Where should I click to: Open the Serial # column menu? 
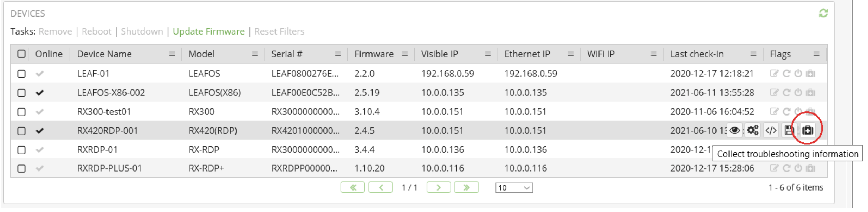(338, 54)
